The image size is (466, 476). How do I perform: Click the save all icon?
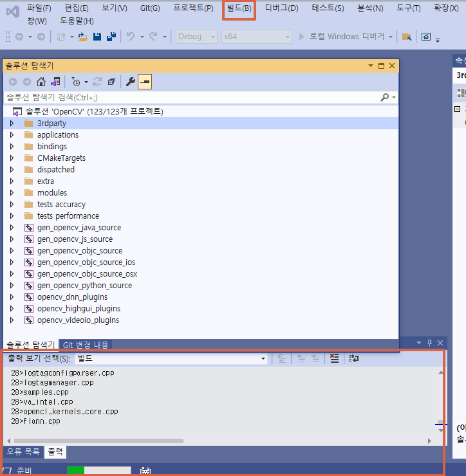pyautogui.click(x=111, y=37)
